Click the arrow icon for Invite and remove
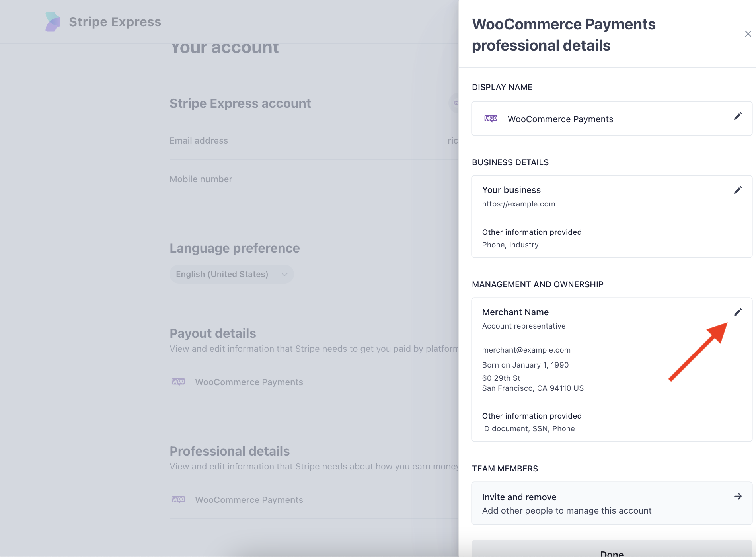This screenshot has height=557, width=756. tap(738, 496)
